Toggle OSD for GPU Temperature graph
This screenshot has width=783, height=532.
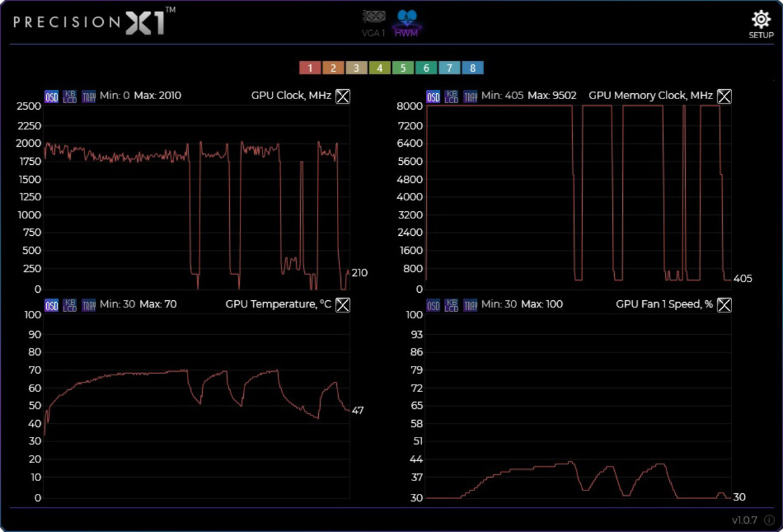coord(52,306)
